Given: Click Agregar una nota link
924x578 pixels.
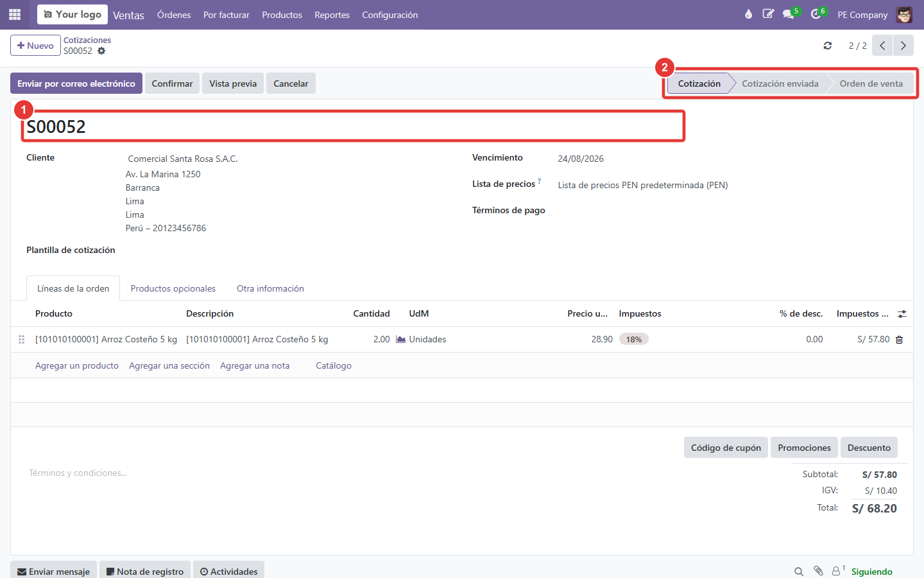Looking at the screenshot, I should [x=255, y=365].
